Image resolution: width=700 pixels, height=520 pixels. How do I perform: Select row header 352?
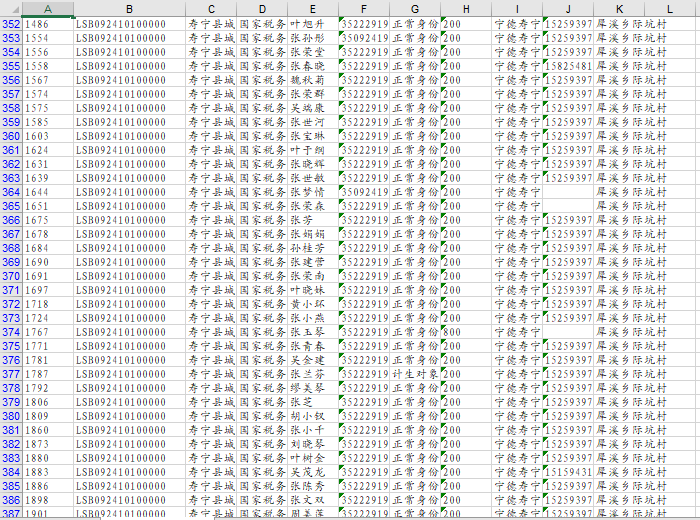click(x=11, y=24)
